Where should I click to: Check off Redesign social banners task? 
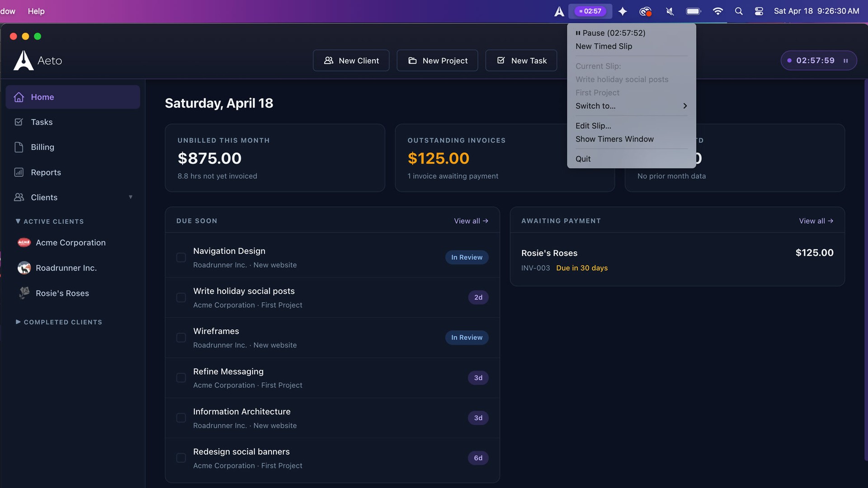(181, 458)
